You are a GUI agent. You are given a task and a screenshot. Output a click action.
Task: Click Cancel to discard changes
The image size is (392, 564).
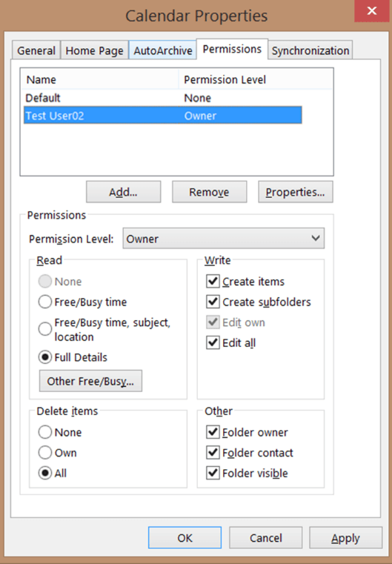point(266,538)
